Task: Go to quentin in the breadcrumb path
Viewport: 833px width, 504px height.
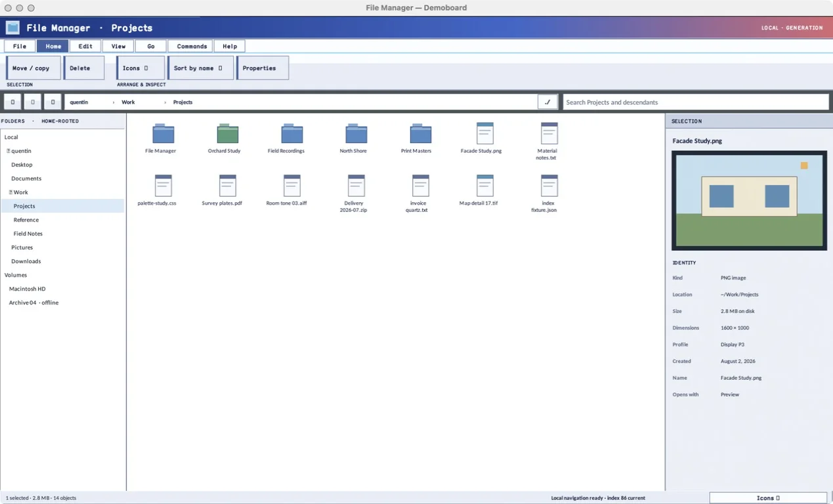Action: point(79,102)
